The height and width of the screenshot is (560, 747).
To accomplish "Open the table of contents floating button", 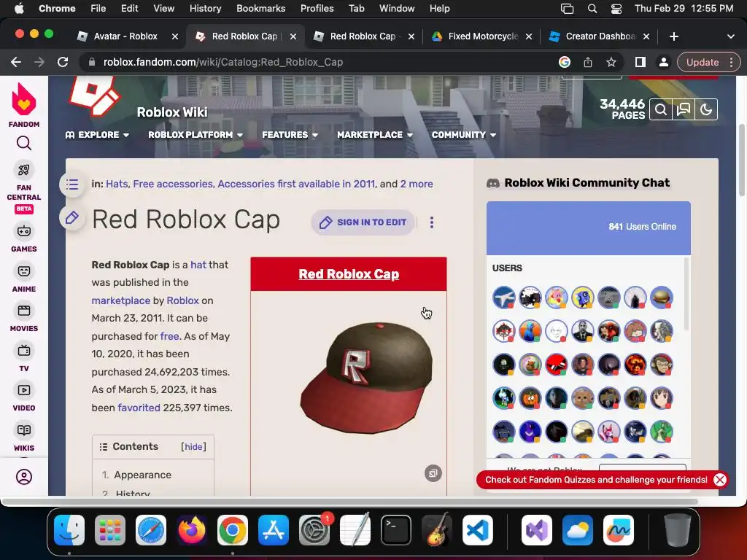I will click(72, 184).
